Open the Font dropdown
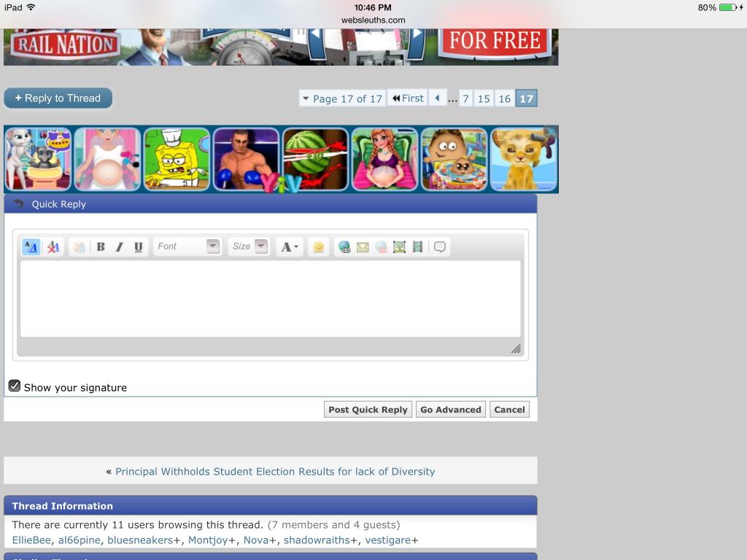The height and width of the screenshot is (560, 747). point(187,246)
